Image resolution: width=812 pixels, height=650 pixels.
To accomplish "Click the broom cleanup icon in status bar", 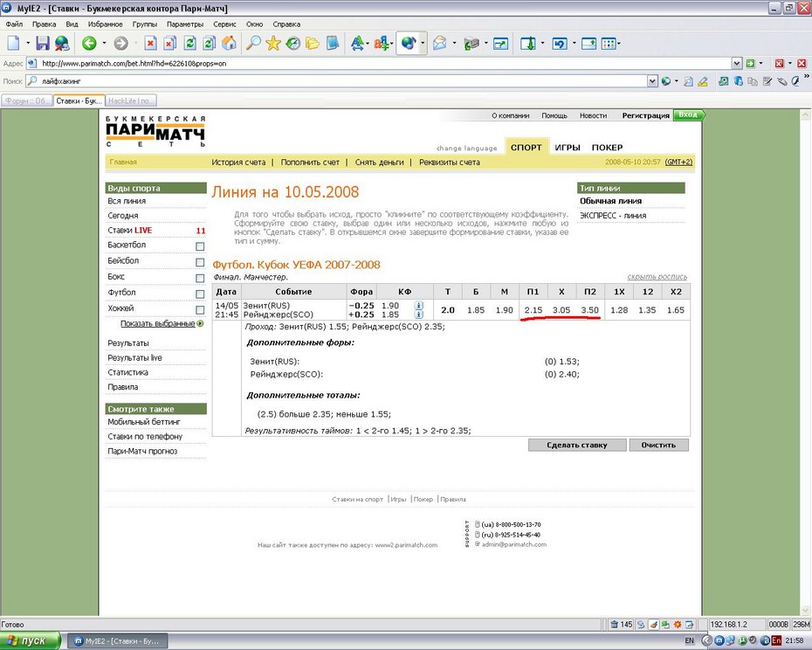I will [x=654, y=625].
